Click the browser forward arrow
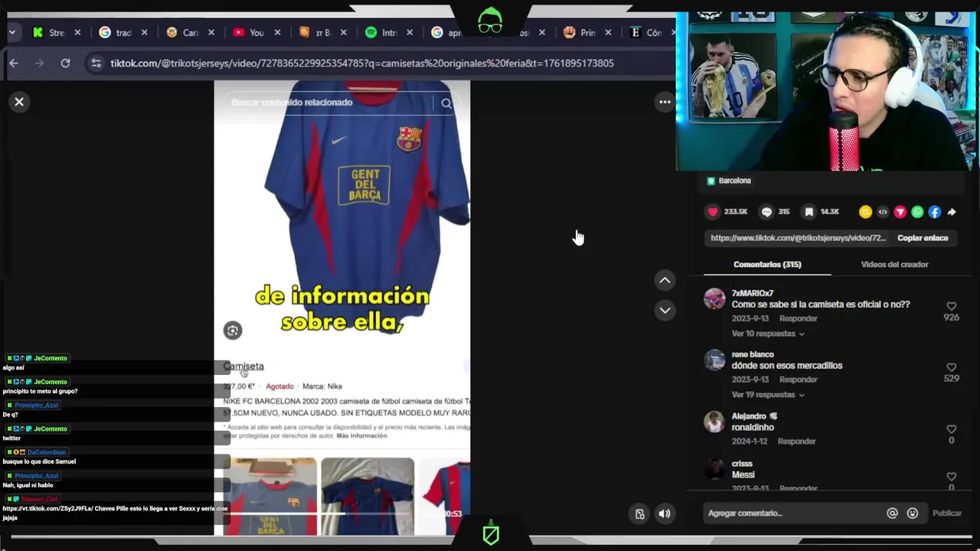This screenshot has height=551, width=980. (x=40, y=63)
